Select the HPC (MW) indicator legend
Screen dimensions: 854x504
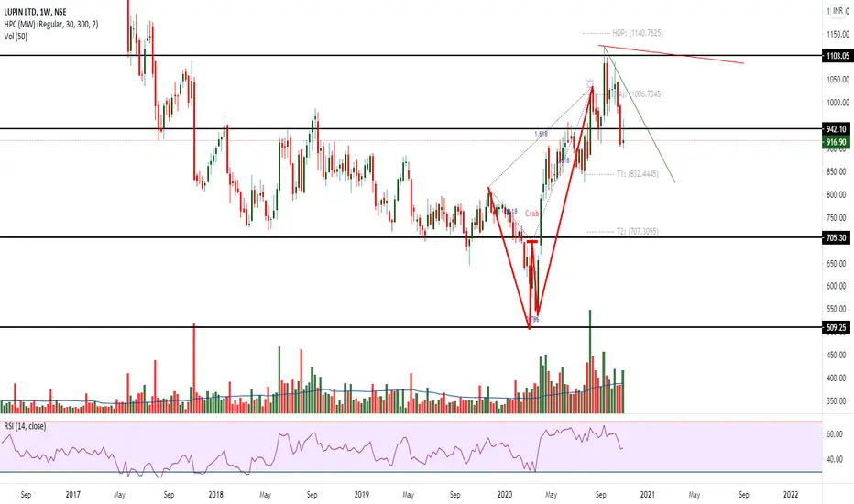(51, 25)
